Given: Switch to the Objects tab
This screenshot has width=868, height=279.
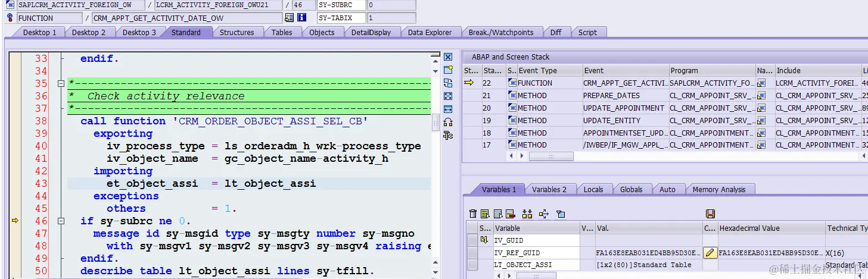Looking at the screenshot, I should pyautogui.click(x=322, y=32).
